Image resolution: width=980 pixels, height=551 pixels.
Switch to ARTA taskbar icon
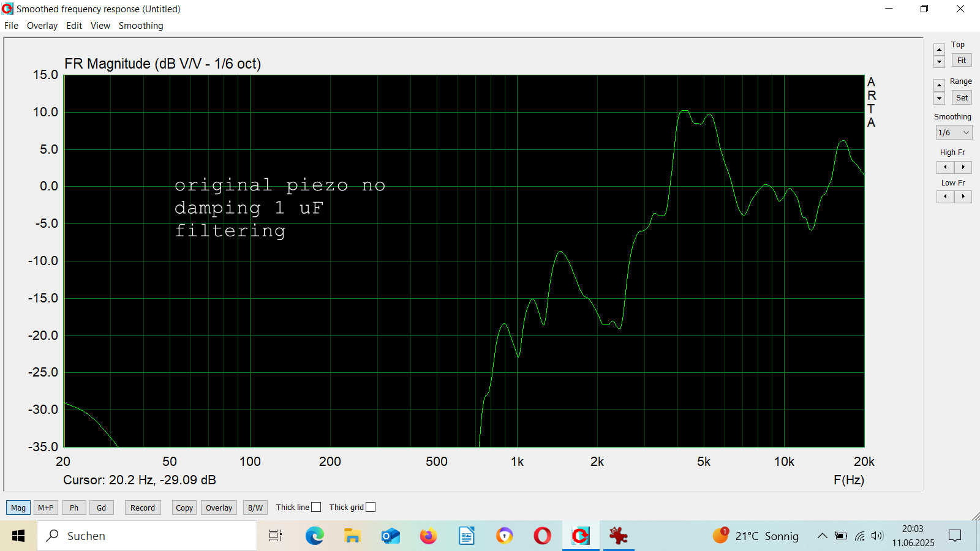point(581,536)
